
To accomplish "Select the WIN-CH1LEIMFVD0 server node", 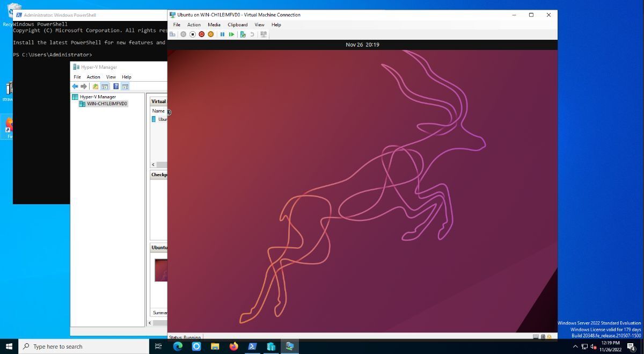I will click(107, 104).
